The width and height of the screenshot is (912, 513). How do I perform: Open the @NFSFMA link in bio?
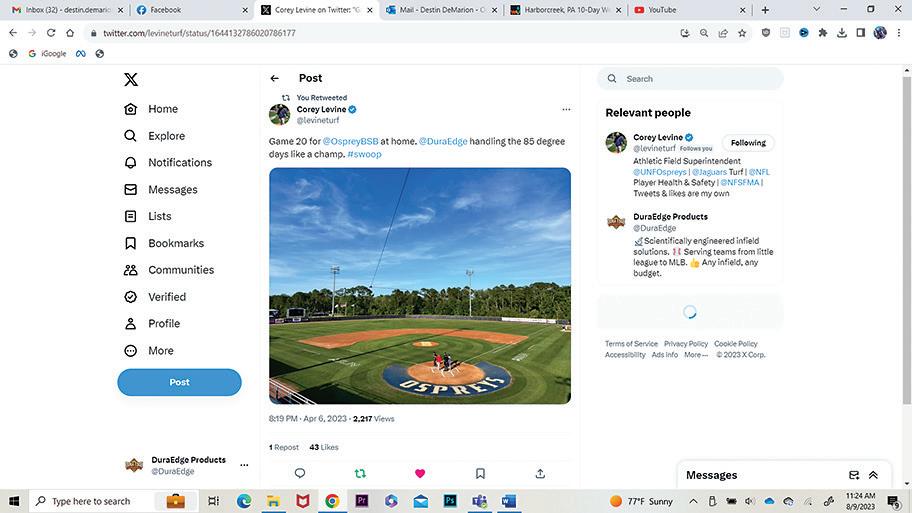pos(740,183)
